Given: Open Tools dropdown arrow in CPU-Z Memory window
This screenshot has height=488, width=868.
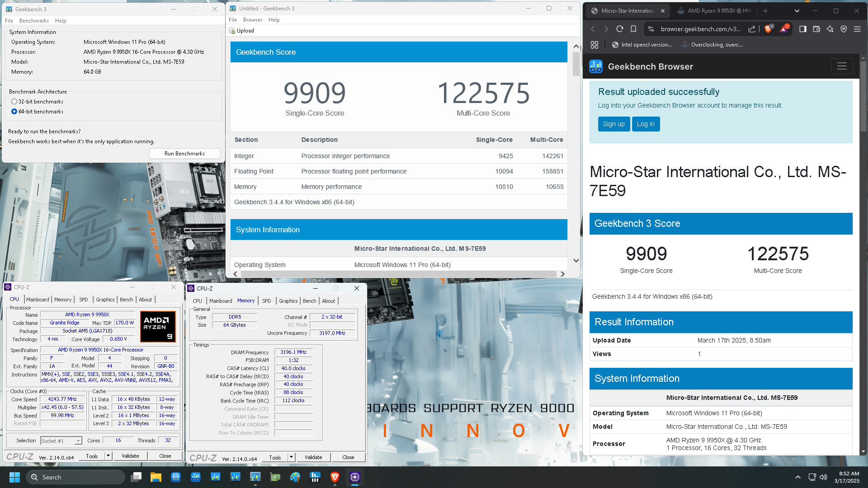Looking at the screenshot, I should click(x=292, y=457).
